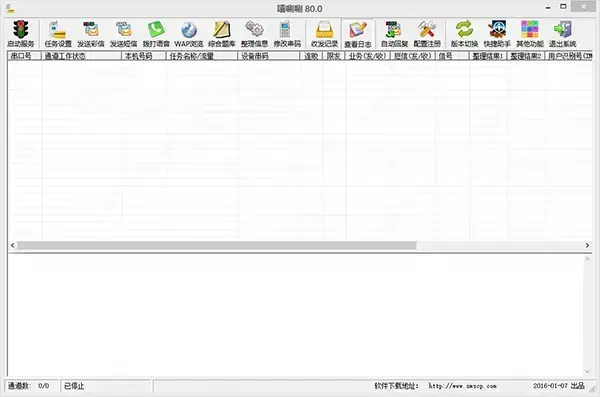Image resolution: width=600 pixels, height=397 pixels.
Task: Click the horizontal scrollbar thumb
Action: pyautogui.click(x=217, y=245)
